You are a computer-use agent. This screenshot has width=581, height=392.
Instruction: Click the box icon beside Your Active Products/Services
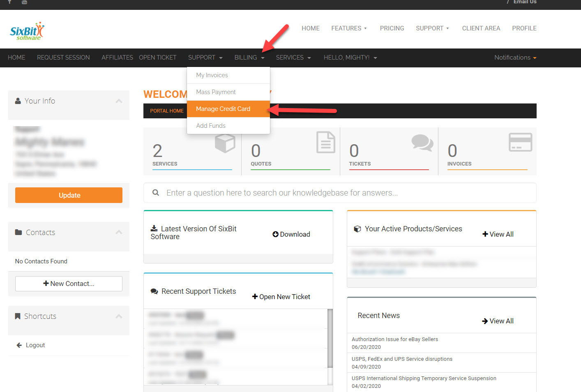click(357, 229)
